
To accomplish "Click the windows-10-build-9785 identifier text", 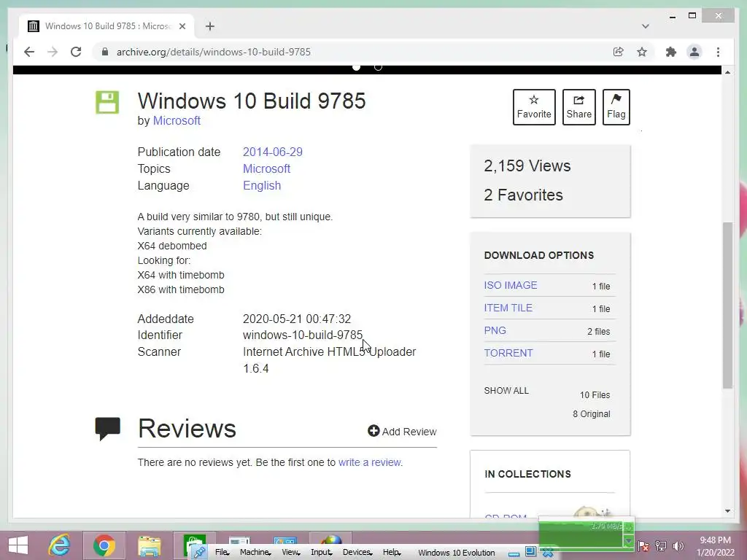I will click(x=303, y=335).
